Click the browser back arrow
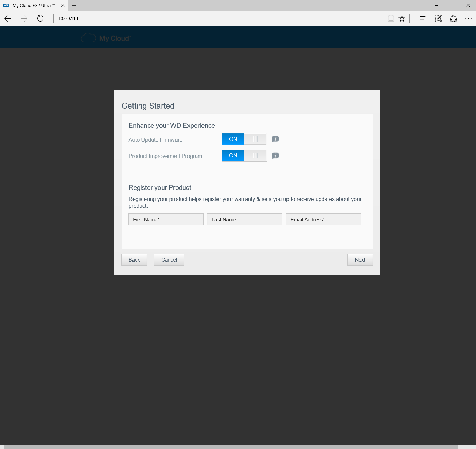The width and height of the screenshot is (476, 449). (8, 18)
